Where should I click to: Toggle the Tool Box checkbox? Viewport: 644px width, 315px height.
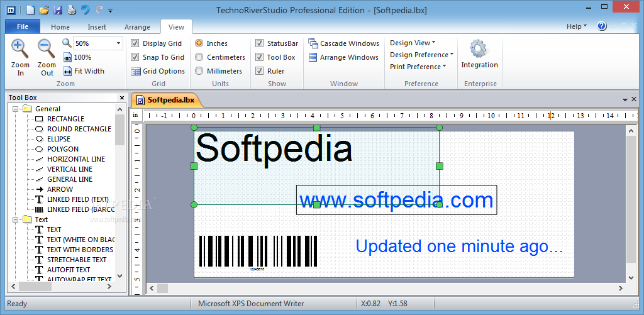pos(260,57)
